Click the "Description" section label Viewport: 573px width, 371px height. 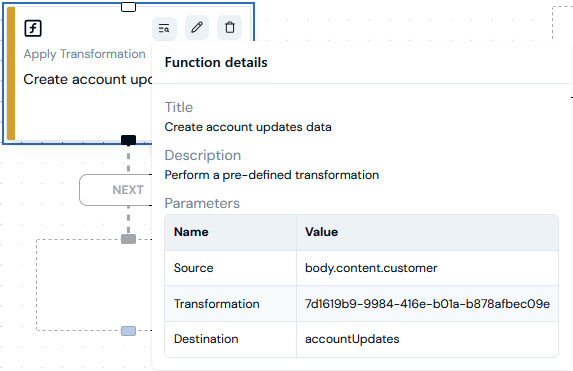click(x=203, y=155)
